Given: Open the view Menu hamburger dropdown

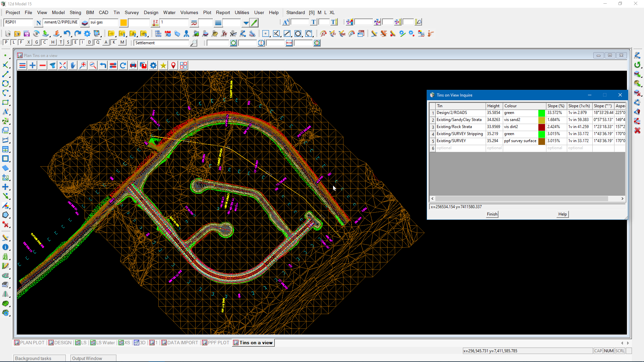Looking at the screenshot, I should [x=22, y=65].
